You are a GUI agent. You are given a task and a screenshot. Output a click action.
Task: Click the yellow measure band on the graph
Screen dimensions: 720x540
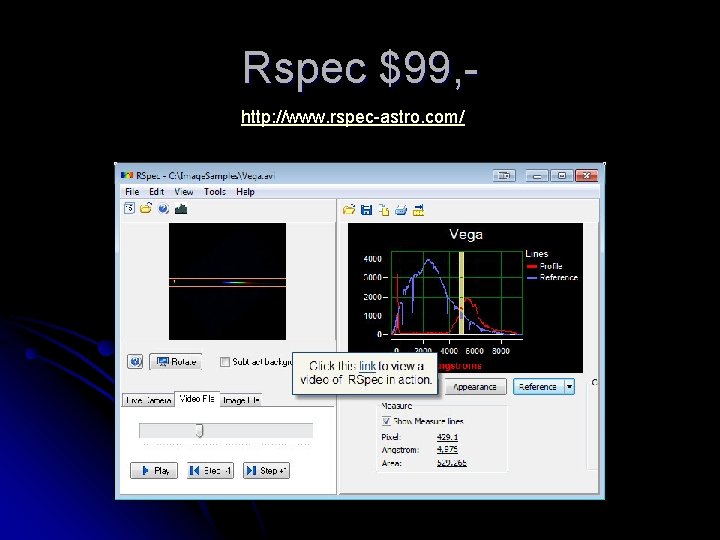[461, 293]
